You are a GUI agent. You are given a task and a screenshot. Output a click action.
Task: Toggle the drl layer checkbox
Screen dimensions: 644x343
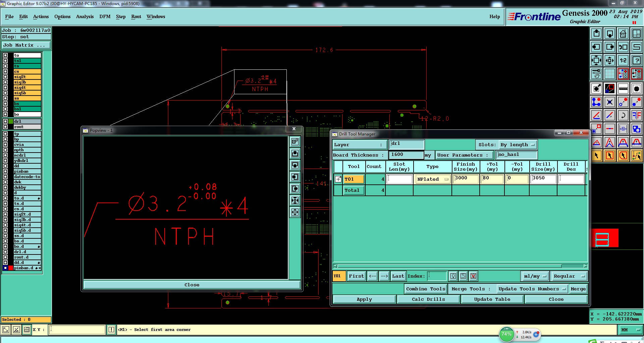(x=5, y=121)
